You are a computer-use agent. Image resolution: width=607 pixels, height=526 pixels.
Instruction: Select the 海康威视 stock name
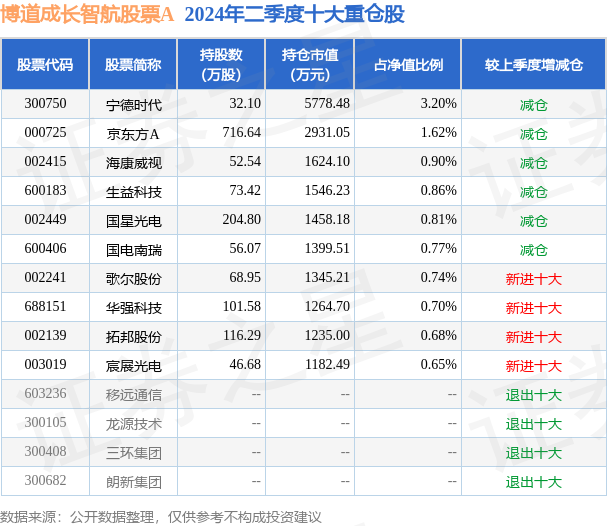(133, 162)
